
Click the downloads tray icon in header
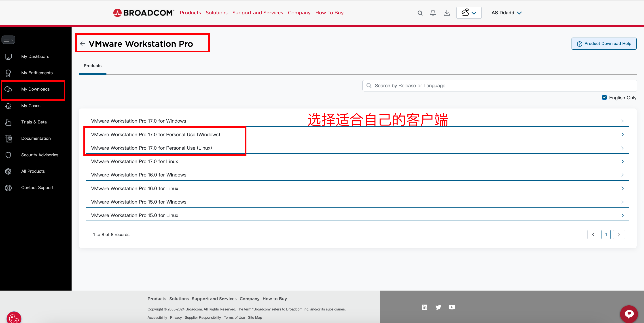pos(447,13)
